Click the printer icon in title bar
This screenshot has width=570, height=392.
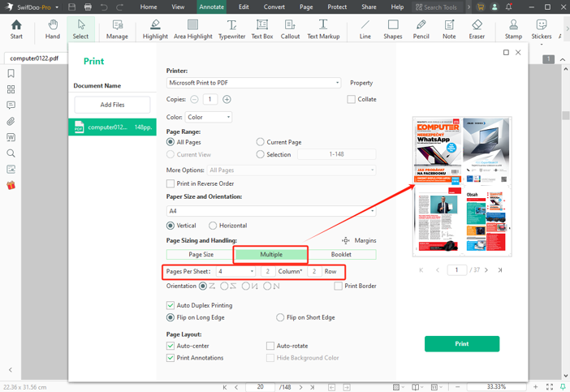tap(88, 7)
